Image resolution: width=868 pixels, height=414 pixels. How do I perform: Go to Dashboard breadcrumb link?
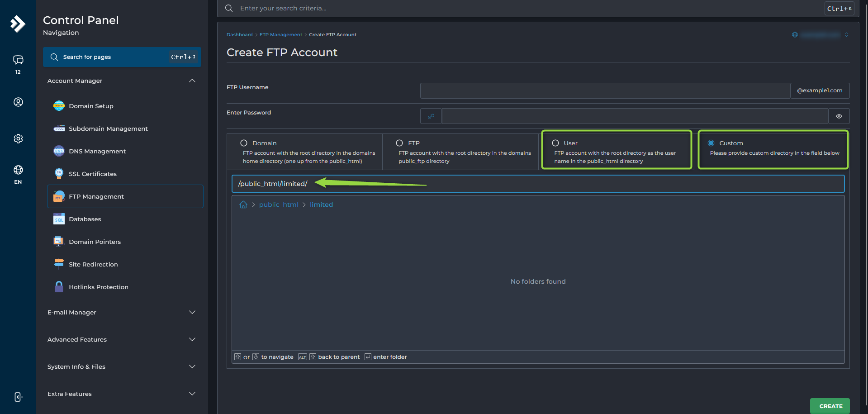tap(239, 35)
